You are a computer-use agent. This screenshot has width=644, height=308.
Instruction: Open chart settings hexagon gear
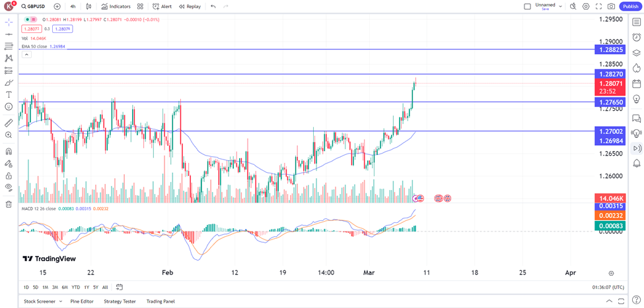(586, 7)
